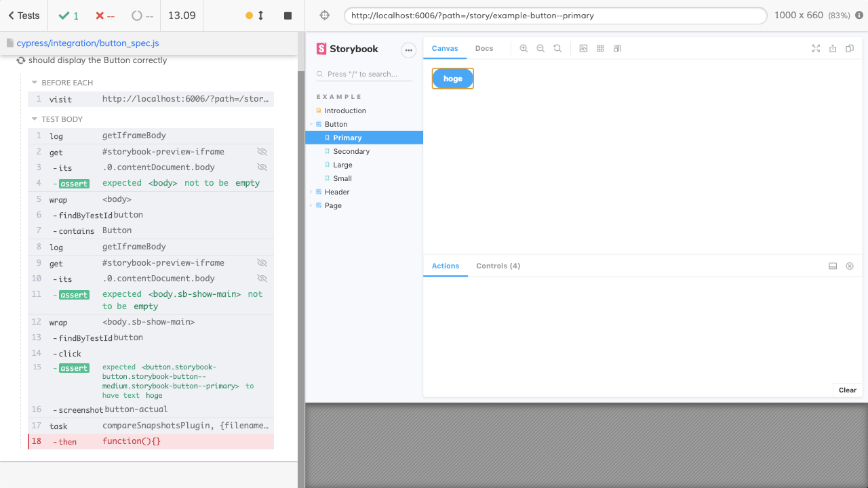This screenshot has width=868, height=488.
Task: Toggle visibility on the storybook-preview-iframe get command
Action: point(262,151)
